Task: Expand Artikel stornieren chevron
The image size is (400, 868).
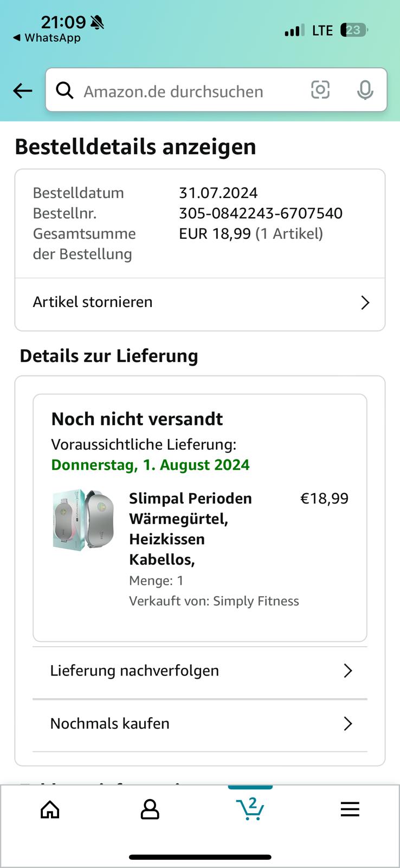Action: pos(365,303)
